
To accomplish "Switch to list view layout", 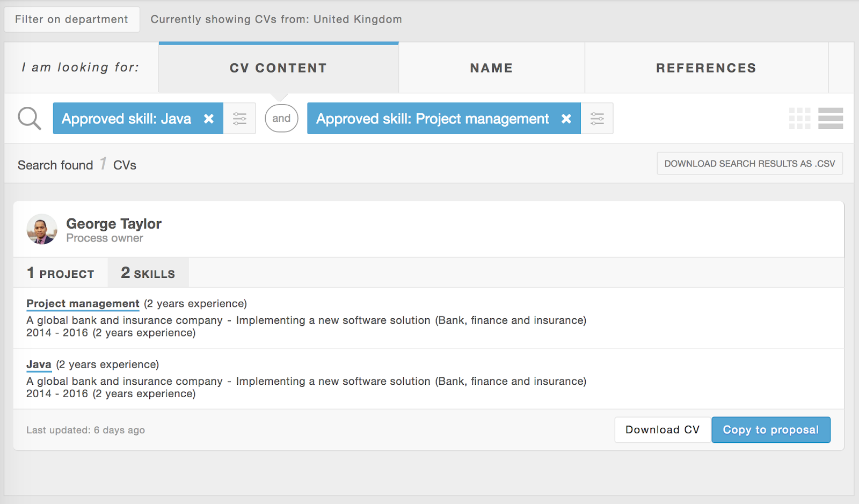I will [x=831, y=119].
